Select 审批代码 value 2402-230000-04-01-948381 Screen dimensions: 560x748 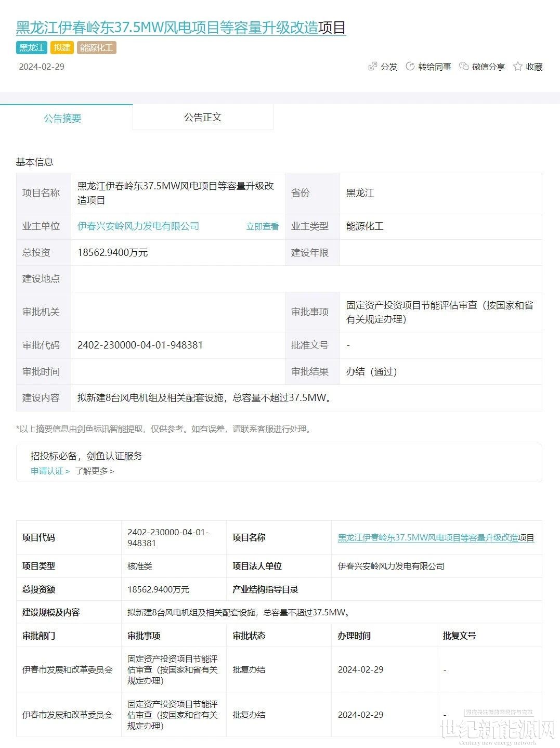(140, 345)
